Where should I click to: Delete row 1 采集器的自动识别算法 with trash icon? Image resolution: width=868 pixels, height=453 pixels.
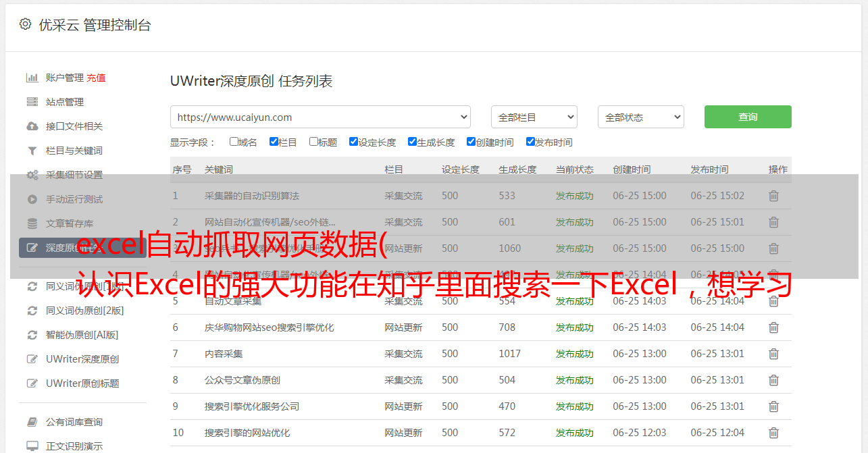(x=773, y=196)
